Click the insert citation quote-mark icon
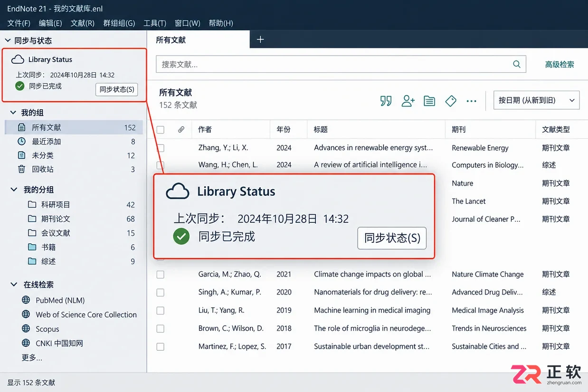588x392 pixels. pyautogui.click(x=386, y=101)
